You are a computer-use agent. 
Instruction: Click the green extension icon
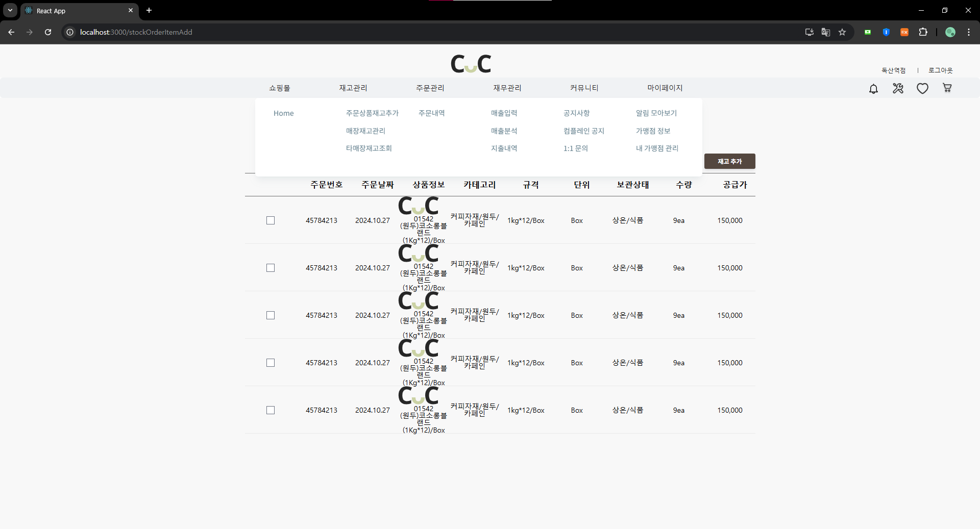[x=868, y=32]
